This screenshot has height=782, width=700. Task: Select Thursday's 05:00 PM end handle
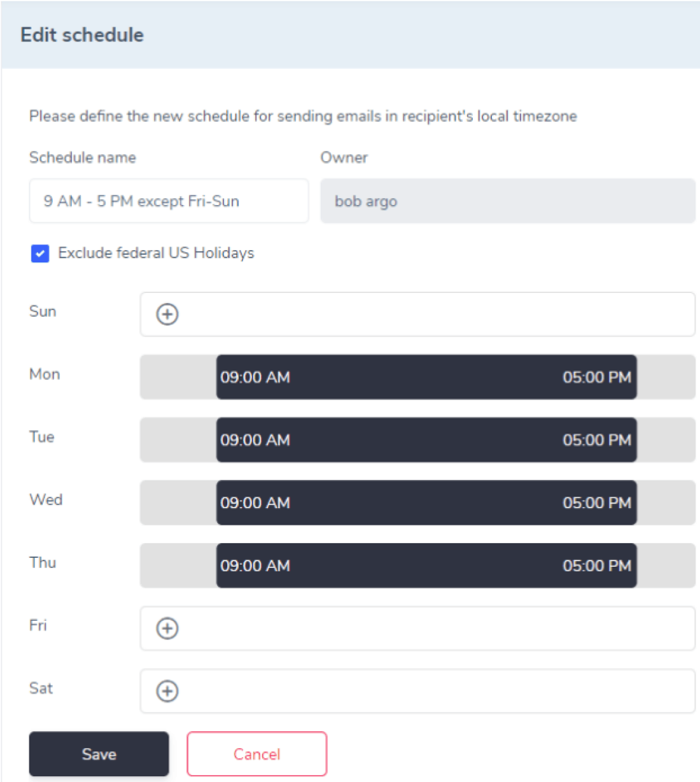[x=596, y=565]
